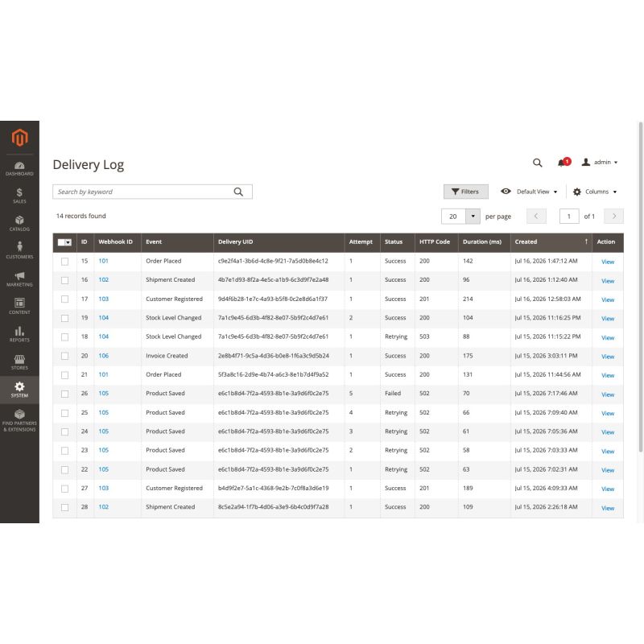Sort by Duration (ms) column header

[x=485, y=242]
